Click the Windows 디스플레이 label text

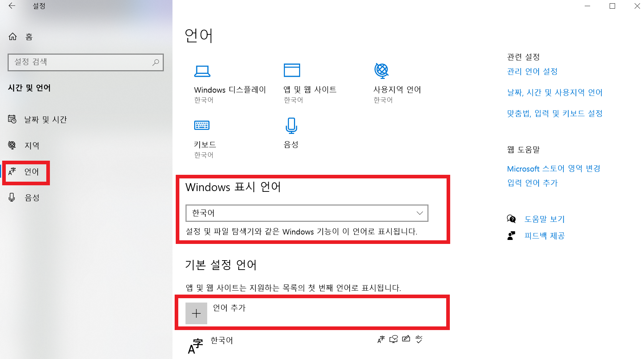[x=230, y=90]
